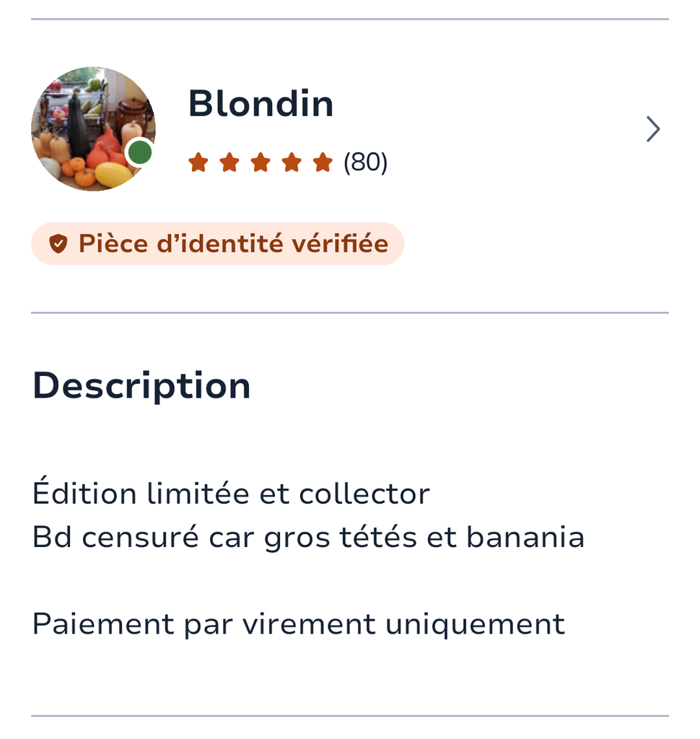Click the first rating star
The image size is (700, 739).
pyautogui.click(x=198, y=163)
